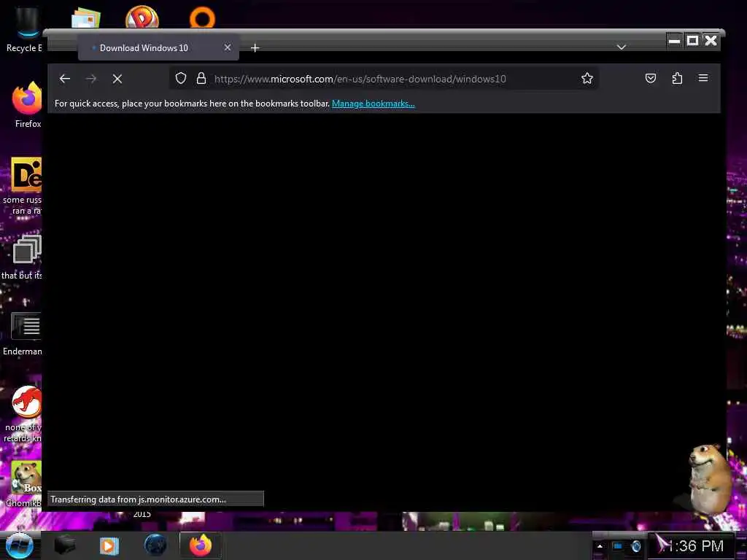Open the Extensions puzzle icon

coord(677,78)
